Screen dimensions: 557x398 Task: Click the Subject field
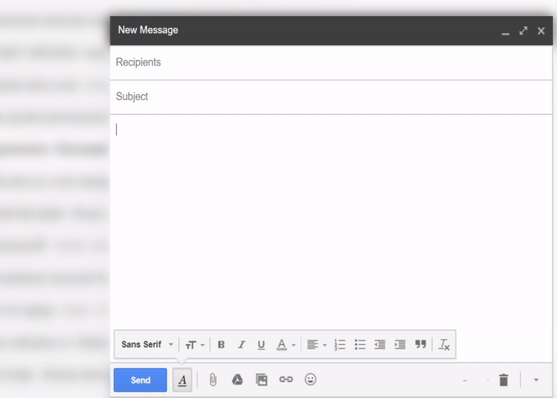[x=331, y=97]
